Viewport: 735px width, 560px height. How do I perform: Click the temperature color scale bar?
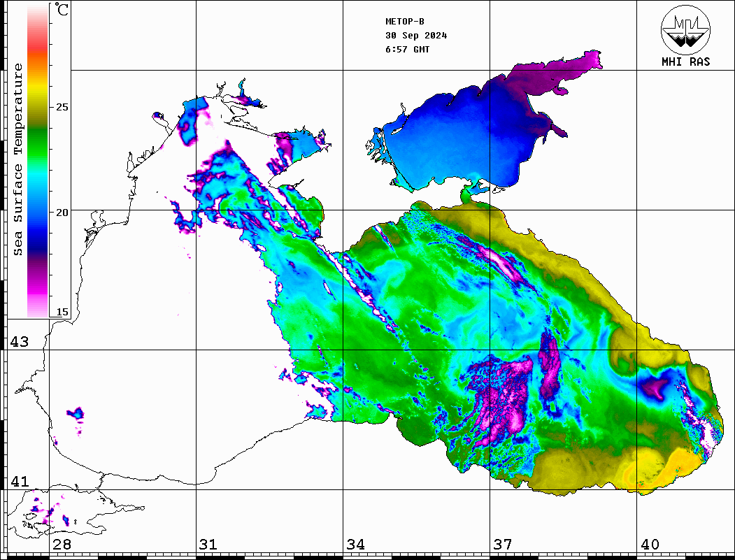(x=38, y=161)
